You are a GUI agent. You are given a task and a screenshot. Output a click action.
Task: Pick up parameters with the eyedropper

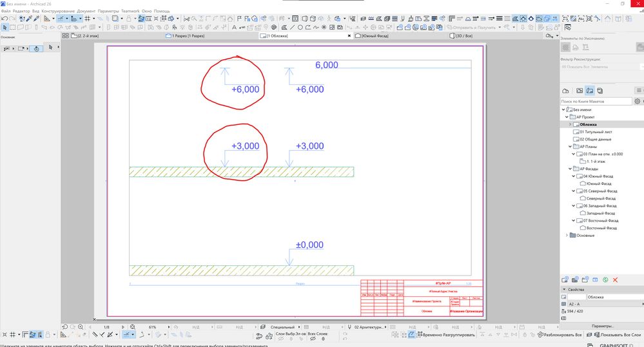[x=29, y=19]
